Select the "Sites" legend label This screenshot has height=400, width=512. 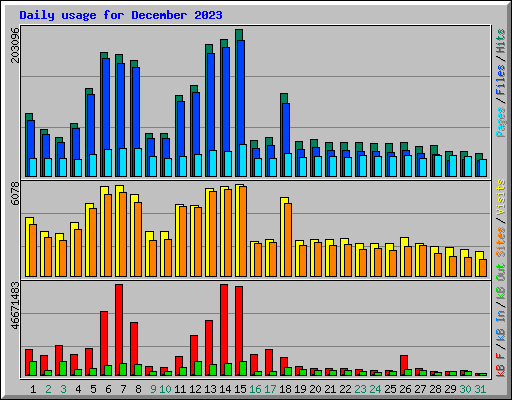(x=501, y=242)
